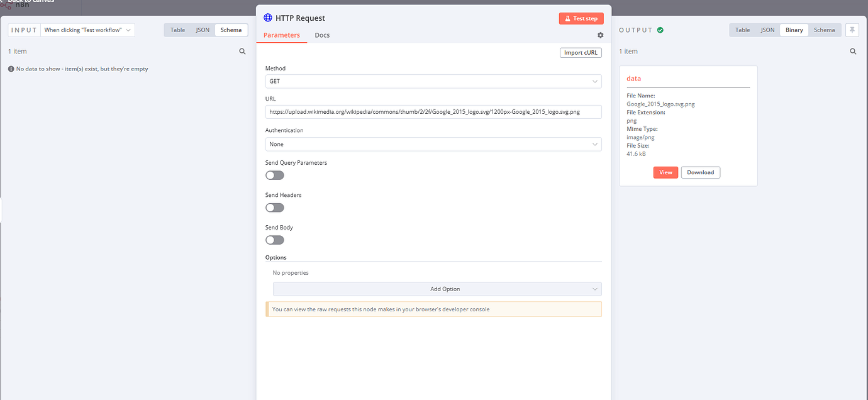Click the green success checkmark beside OUTPUT
Image resolution: width=868 pixels, height=400 pixels.
click(x=659, y=30)
